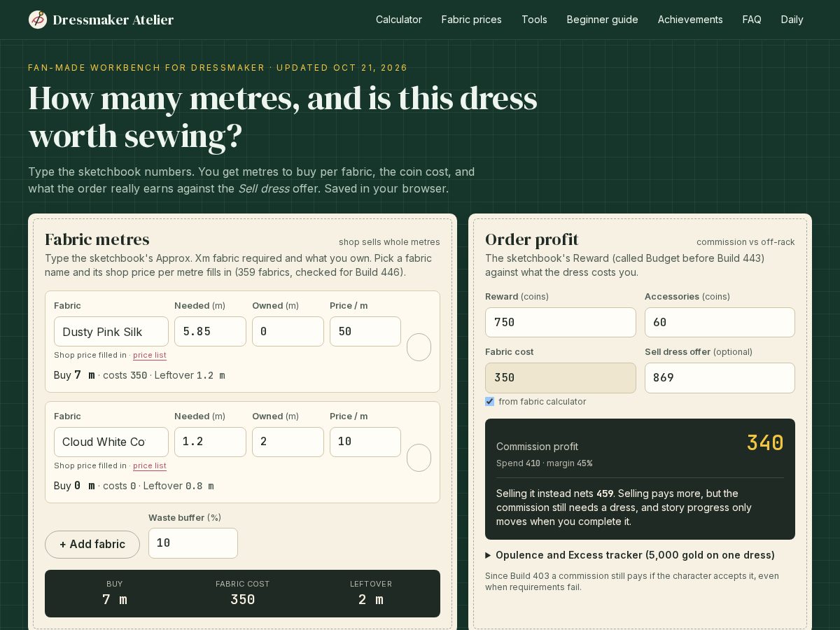Click the Needed field showing 1.2
Image resolution: width=840 pixels, height=630 pixels.
click(x=210, y=442)
